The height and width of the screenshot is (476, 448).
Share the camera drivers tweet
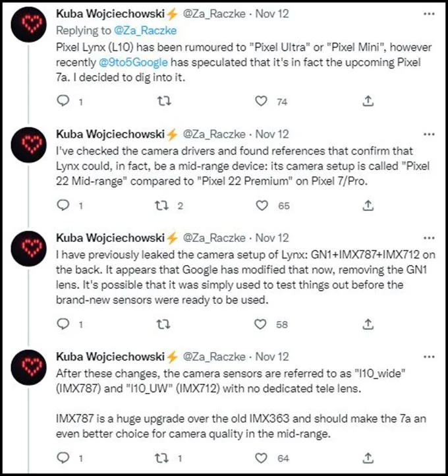coord(368,206)
